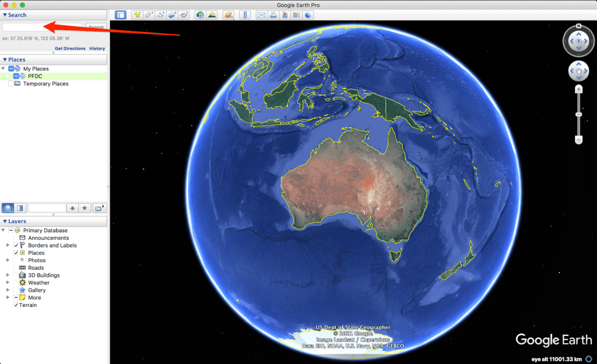The image size is (597, 364).
Task: Show historical imagery with the clock icon
Action: (200, 15)
